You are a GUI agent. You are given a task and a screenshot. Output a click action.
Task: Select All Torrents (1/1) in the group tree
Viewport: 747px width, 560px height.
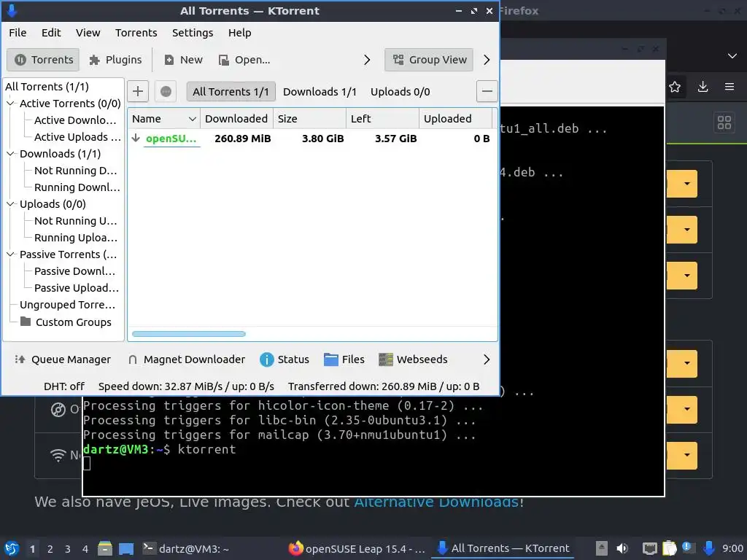(47, 87)
